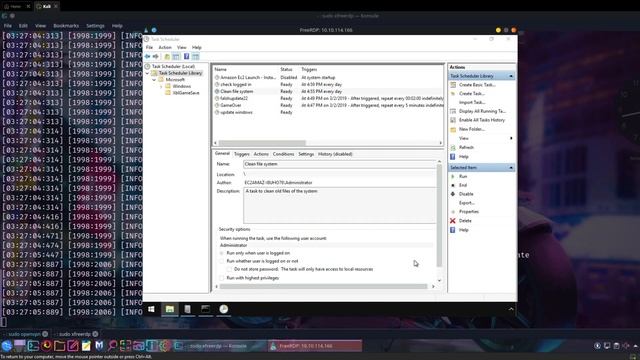This screenshot has width=640, height=360.
Task: Click Import Task... in Actions pane
Action: [x=472, y=102]
